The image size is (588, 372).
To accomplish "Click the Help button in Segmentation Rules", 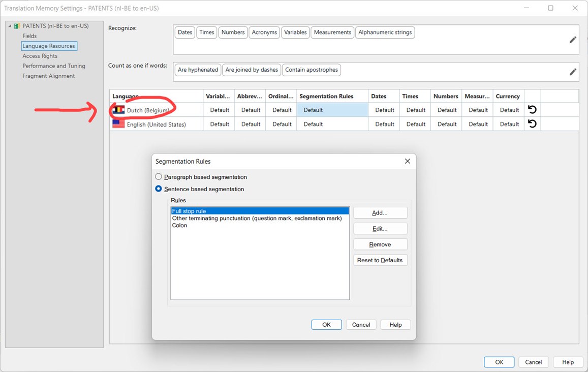I will (x=395, y=324).
